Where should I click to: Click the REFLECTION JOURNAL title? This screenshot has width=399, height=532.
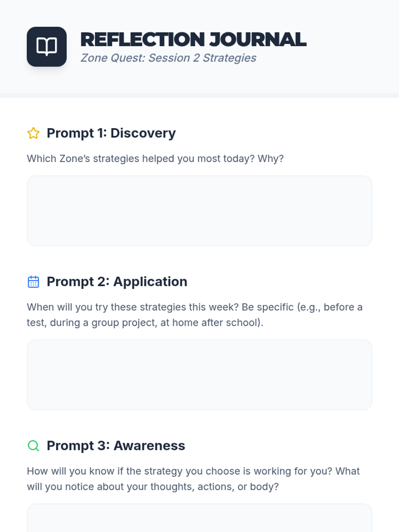tap(193, 39)
